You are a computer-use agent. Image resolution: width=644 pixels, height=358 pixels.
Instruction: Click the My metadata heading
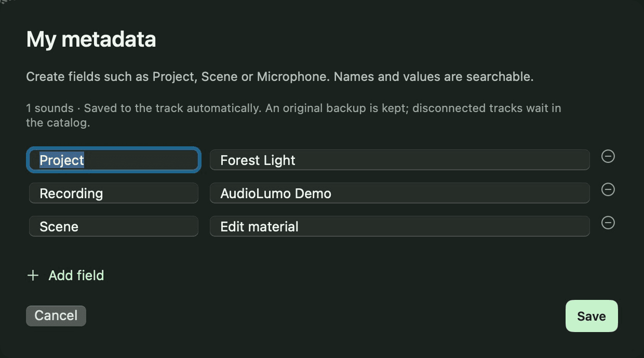[91, 39]
